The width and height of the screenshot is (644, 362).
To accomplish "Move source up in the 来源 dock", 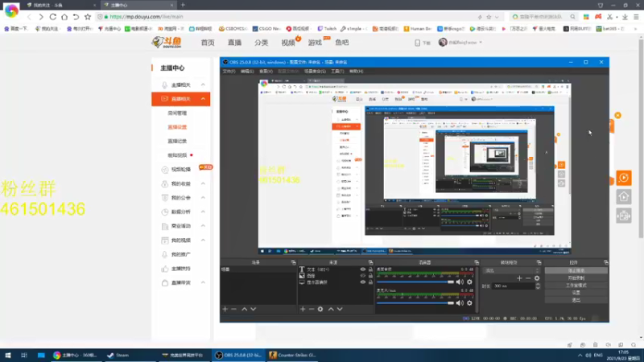I will pos(331,309).
